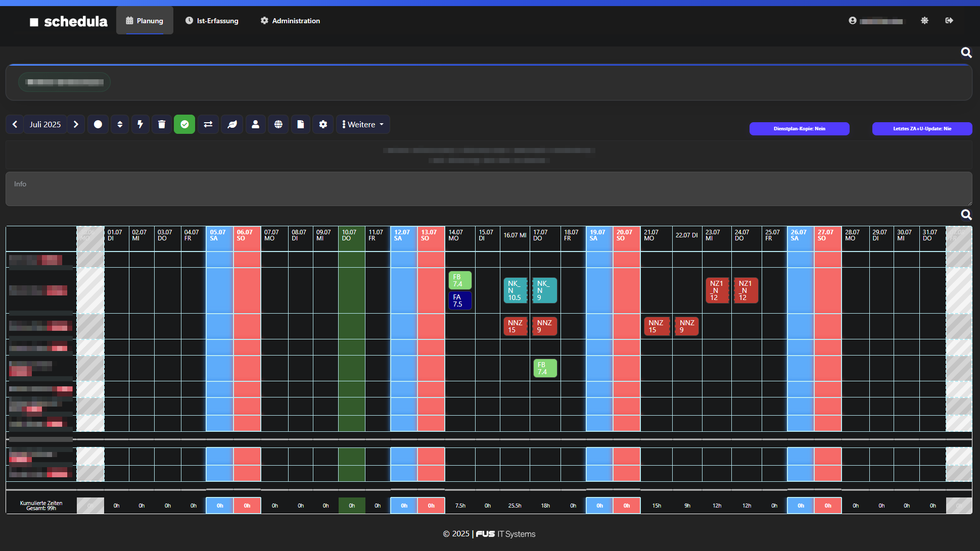
Task: Toggle the green checkmark button
Action: coord(184,124)
